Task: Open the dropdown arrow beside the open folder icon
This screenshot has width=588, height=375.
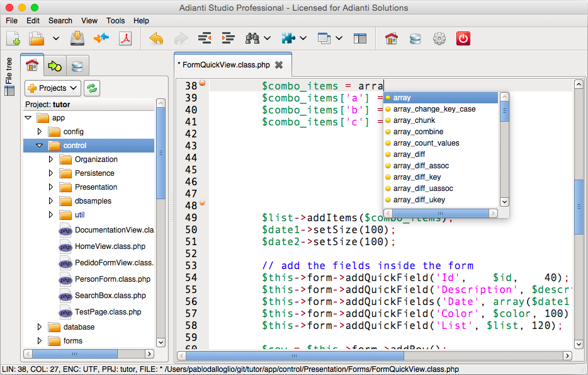Action: [56, 38]
